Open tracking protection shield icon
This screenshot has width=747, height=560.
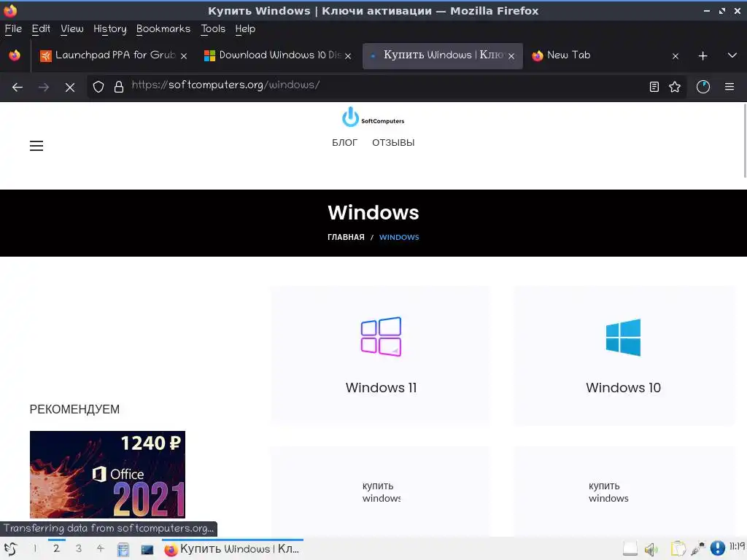click(x=98, y=87)
